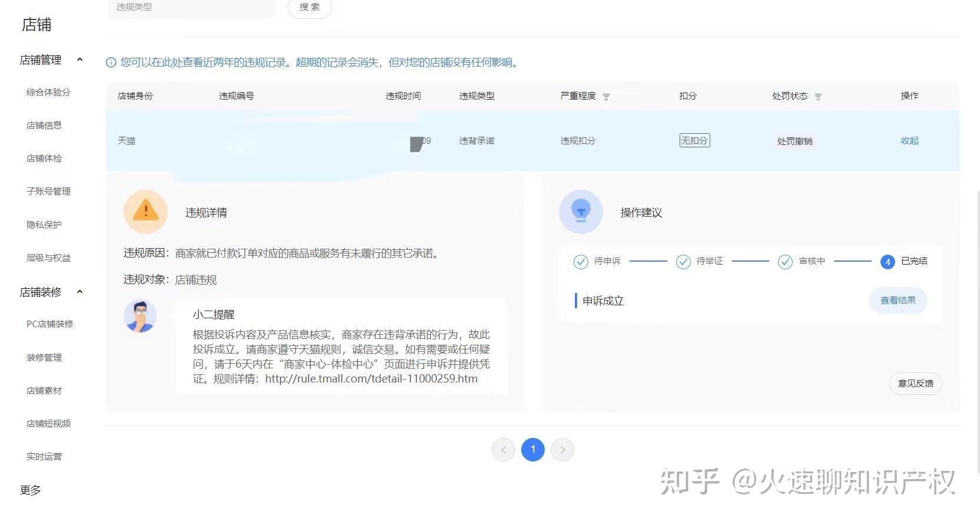
Task: Go to the next page arrow
Action: pyautogui.click(x=562, y=450)
